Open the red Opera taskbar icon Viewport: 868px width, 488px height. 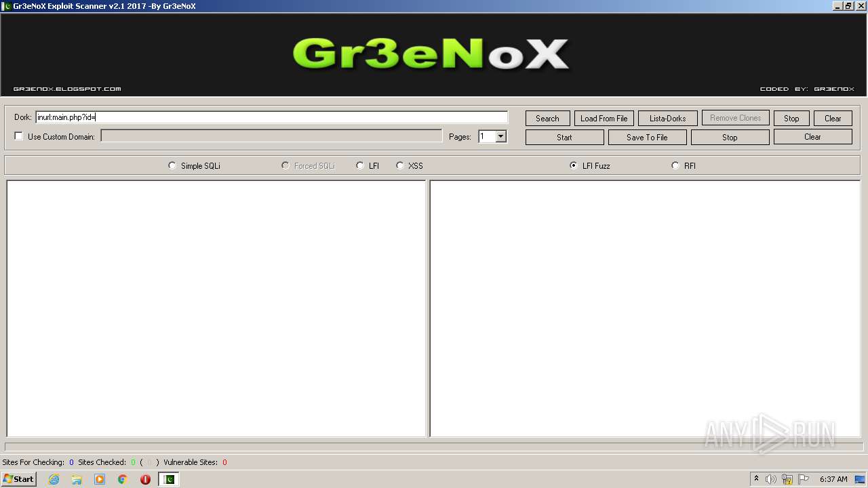click(x=145, y=479)
